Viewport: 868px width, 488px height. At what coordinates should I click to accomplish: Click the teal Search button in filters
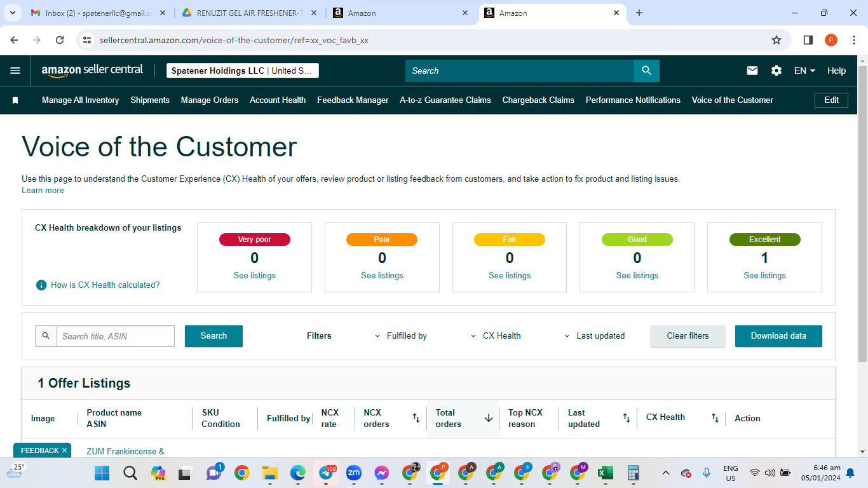214,336
